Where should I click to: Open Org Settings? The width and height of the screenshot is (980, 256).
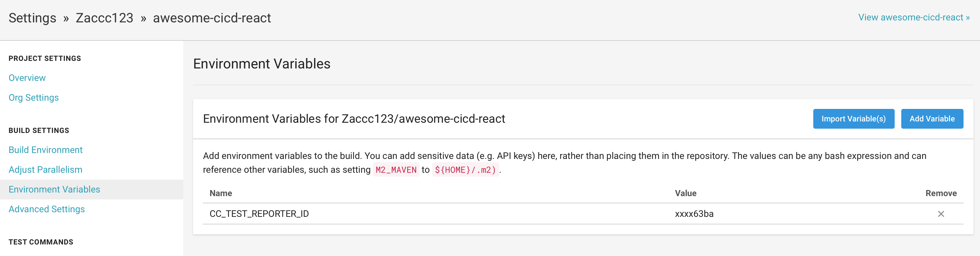pos(34,97)
